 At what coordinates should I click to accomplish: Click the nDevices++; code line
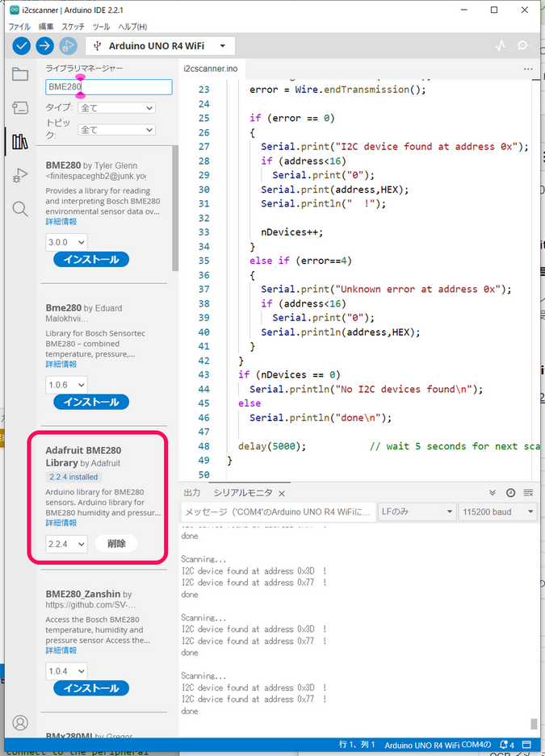click(291, 232)
